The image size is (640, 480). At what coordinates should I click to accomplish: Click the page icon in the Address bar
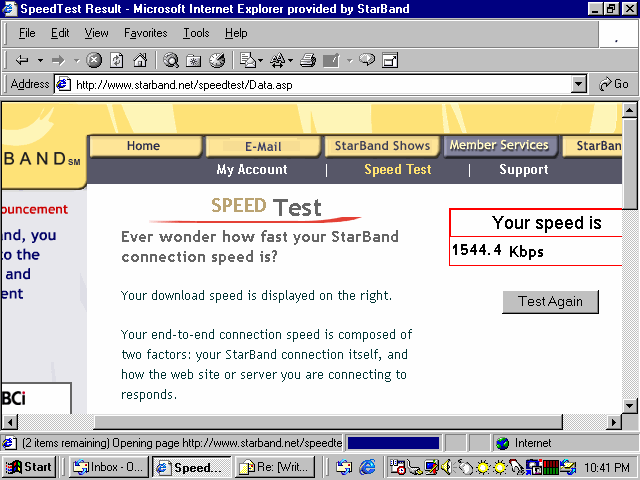(64, 84)
